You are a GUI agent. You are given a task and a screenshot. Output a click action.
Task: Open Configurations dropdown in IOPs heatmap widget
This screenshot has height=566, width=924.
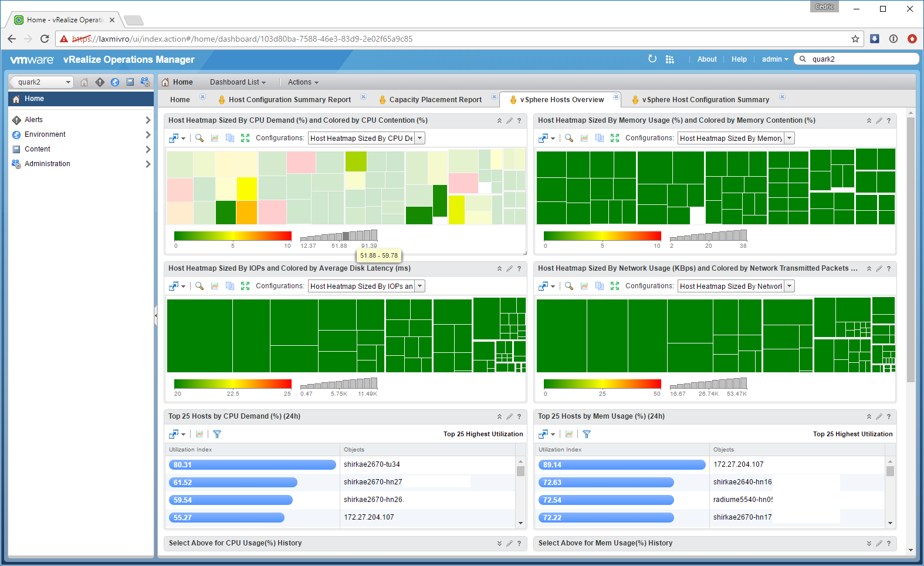point(420,286)
